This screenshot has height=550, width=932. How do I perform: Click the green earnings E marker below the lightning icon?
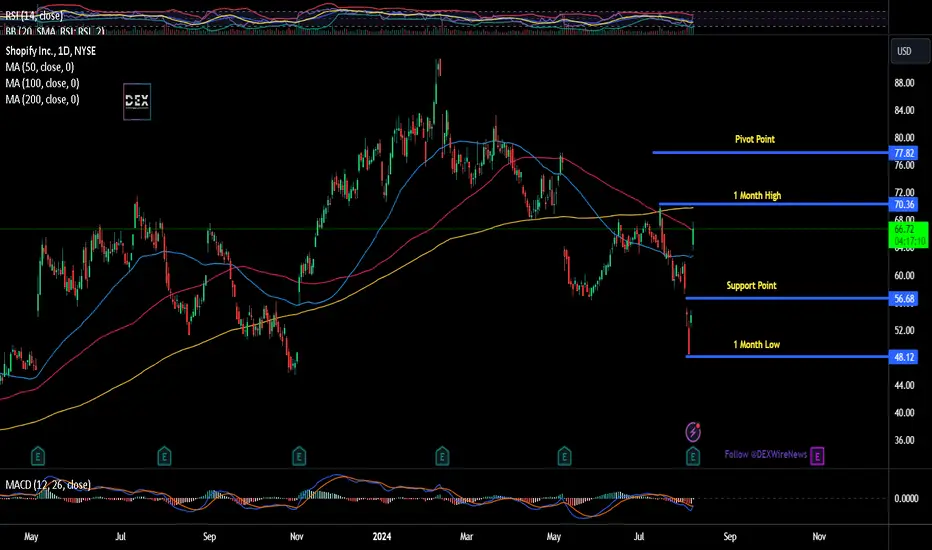coord(692,457)
